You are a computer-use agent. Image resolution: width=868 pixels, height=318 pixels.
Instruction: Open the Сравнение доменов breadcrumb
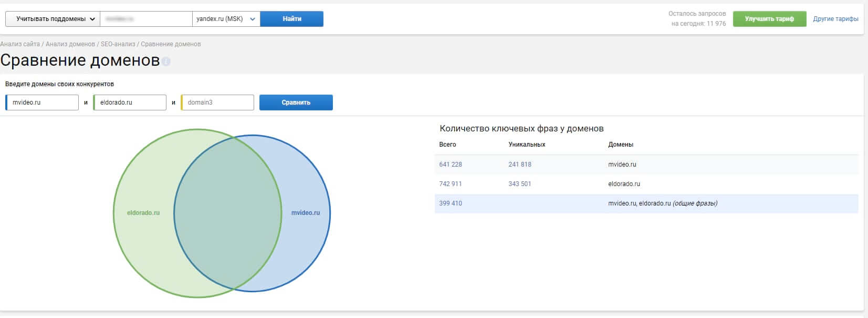[171, 44]
